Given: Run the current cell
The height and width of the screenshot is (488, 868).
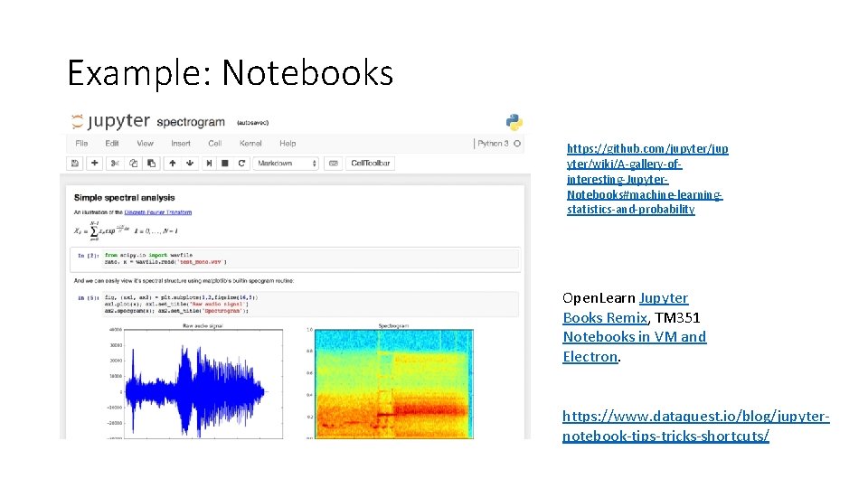Looking at the screenshot, I should pos(209,164).
